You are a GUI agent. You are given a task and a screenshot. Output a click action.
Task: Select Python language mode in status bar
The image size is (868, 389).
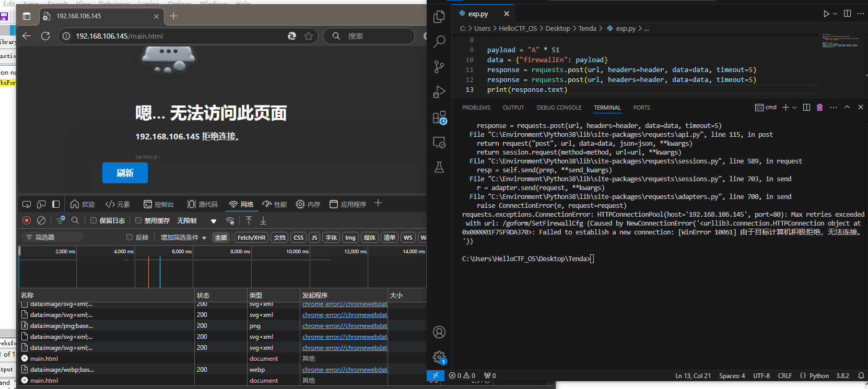819,375
